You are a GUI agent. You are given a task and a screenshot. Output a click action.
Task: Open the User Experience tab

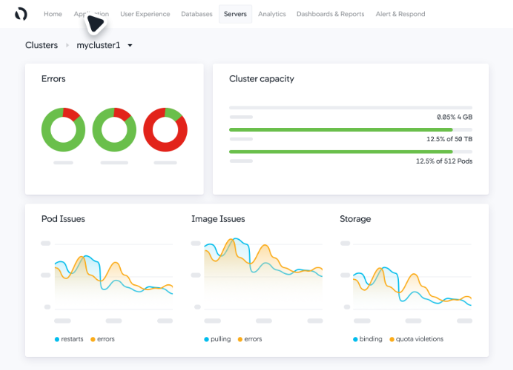(145, 14)
